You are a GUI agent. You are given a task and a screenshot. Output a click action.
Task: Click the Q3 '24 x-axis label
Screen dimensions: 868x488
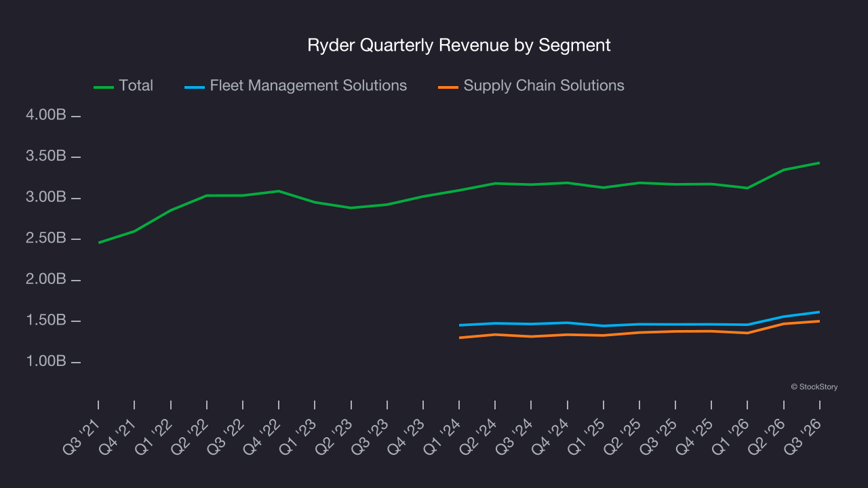click(515, 437)
